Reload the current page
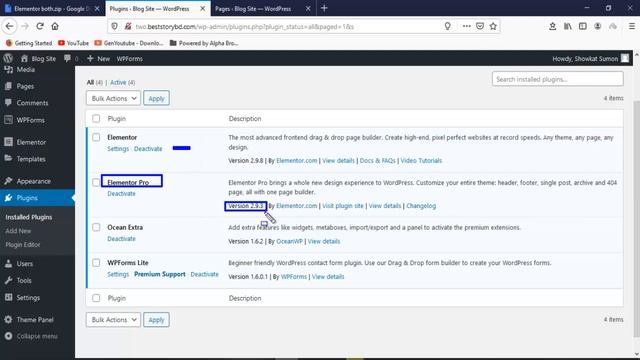The image size is (640, 360). pos(40,26)
